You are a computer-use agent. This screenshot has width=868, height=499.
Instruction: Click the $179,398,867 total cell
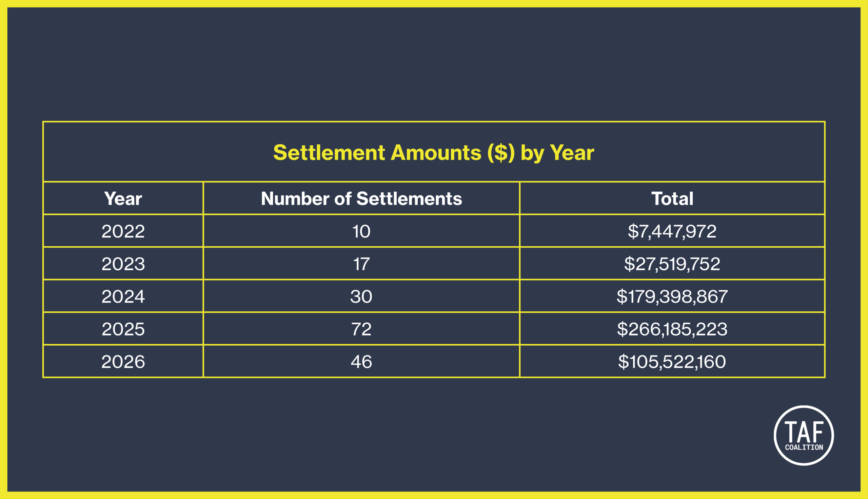tap(672, 296)
